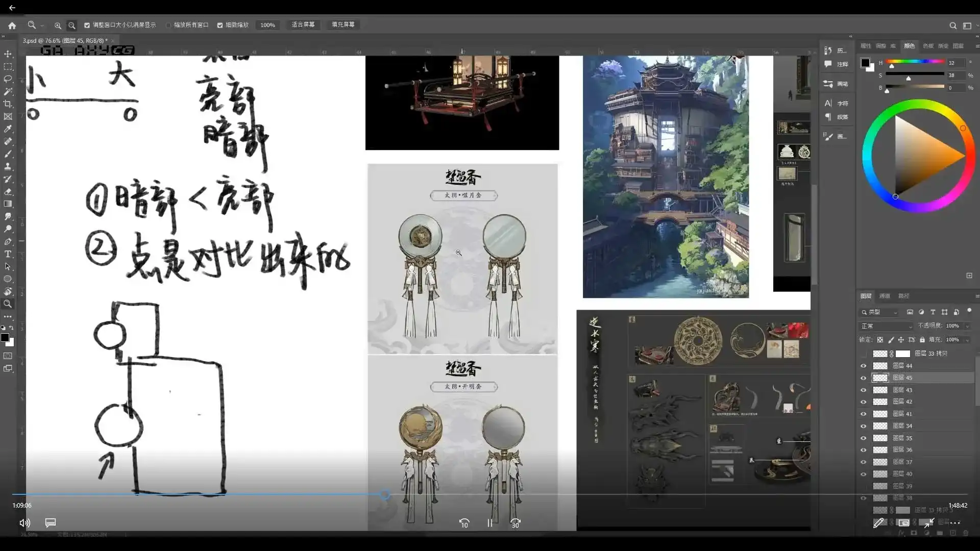Add a layer mask from the Layers panel
The image size is (980, 551).
pyautogui.click(x=913, y=533)
